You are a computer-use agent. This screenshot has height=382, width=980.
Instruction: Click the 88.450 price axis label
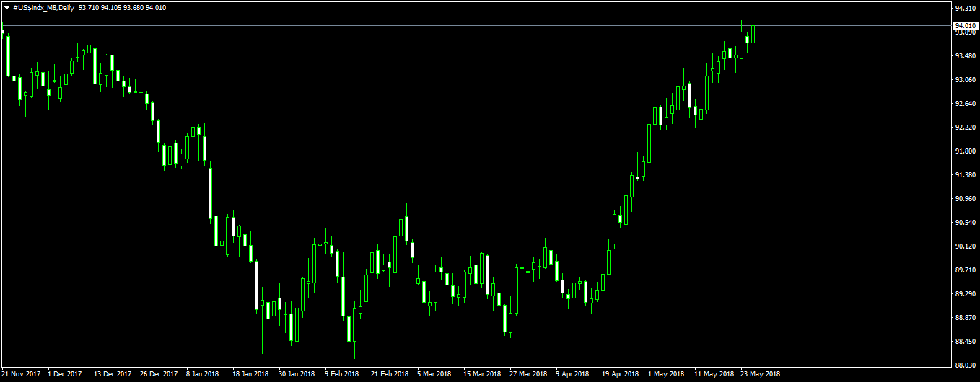click(x=964, y=342)
